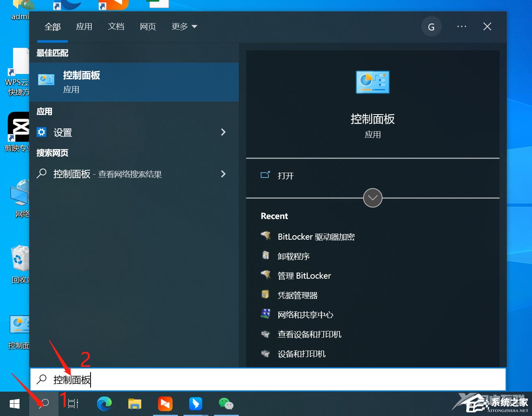The image size is (532, 416).
Task: Open File Explorer from the taskbar
Action: [135, 404]
